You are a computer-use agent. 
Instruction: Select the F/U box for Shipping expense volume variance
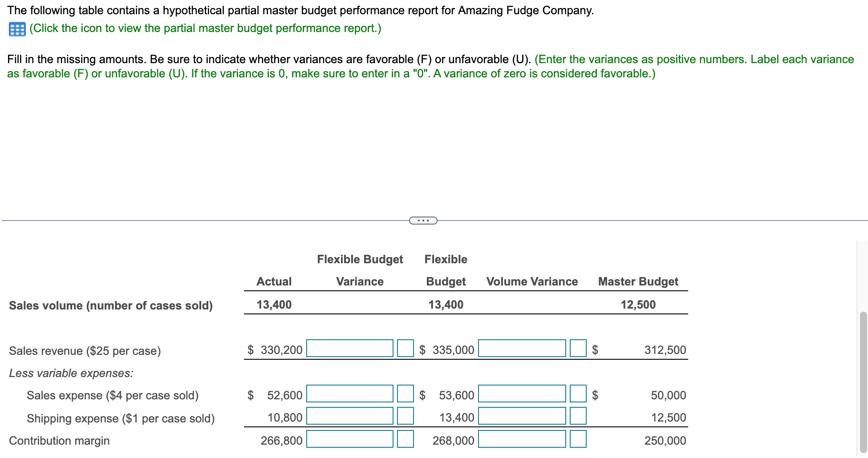pyautogui.click(x=578, y=417)
